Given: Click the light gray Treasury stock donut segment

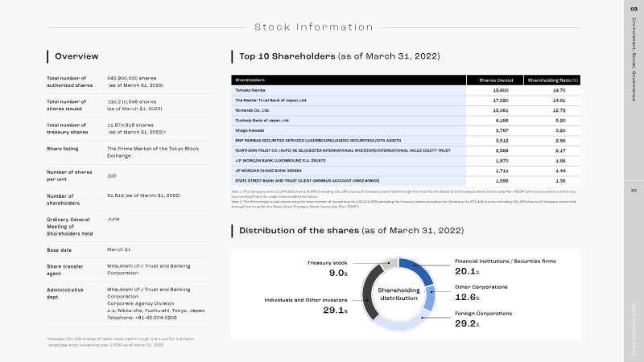Looking at the screenshot, I should 389,263.
